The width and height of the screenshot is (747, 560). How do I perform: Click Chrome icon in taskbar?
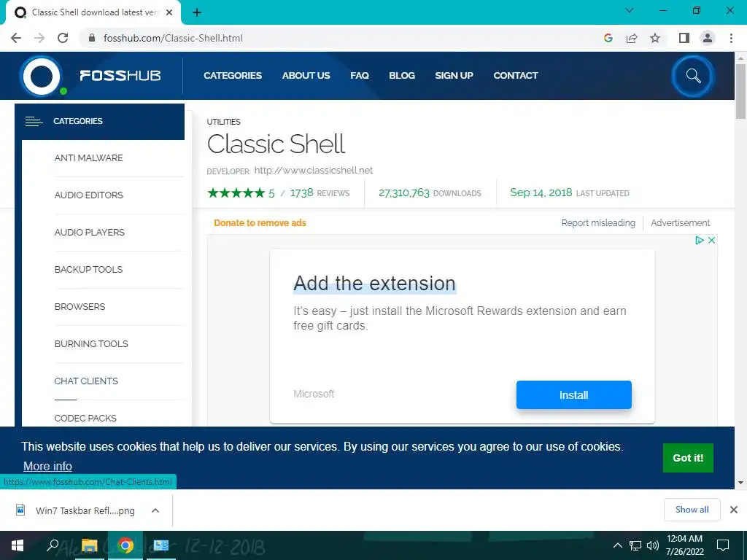pos(125,545)
